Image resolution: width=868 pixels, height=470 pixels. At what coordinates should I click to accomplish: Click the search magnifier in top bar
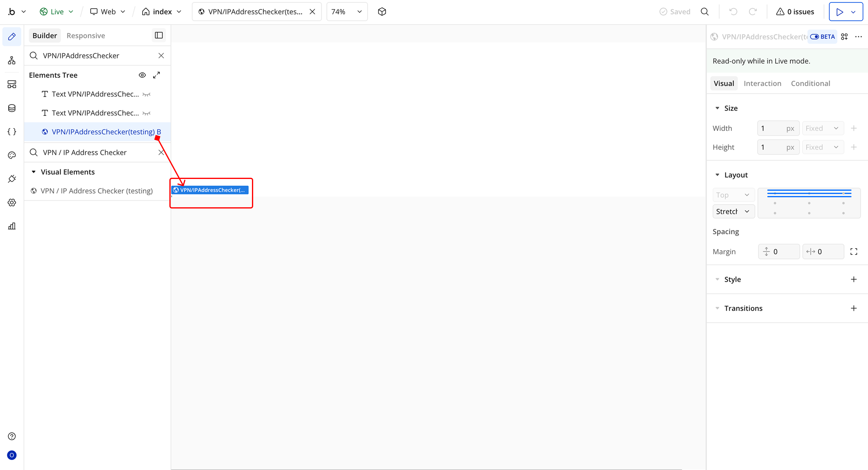coord(705,12)
